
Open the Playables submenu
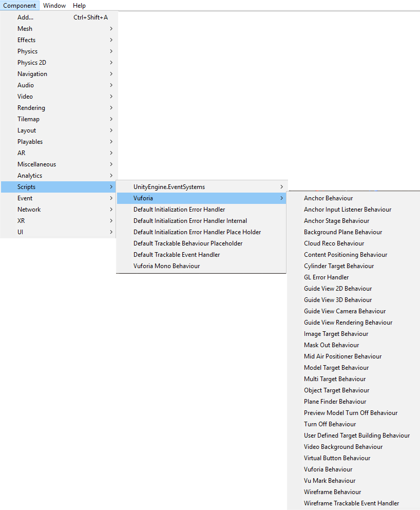59,142
